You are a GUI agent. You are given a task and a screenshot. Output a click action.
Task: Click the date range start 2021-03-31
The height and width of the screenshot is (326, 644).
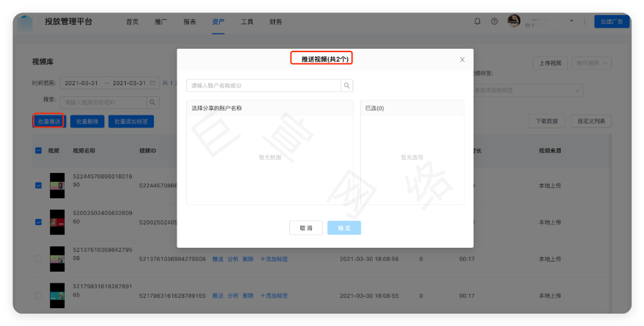pos(81,83)
